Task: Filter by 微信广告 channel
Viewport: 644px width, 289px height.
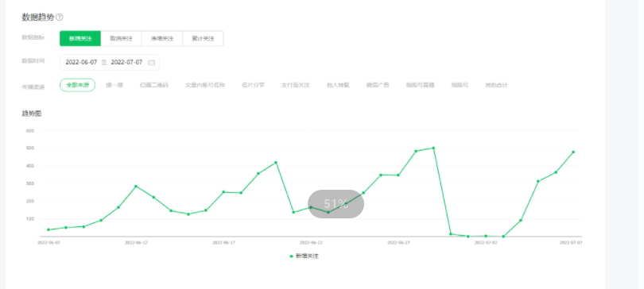Action: tap(378, 85)
